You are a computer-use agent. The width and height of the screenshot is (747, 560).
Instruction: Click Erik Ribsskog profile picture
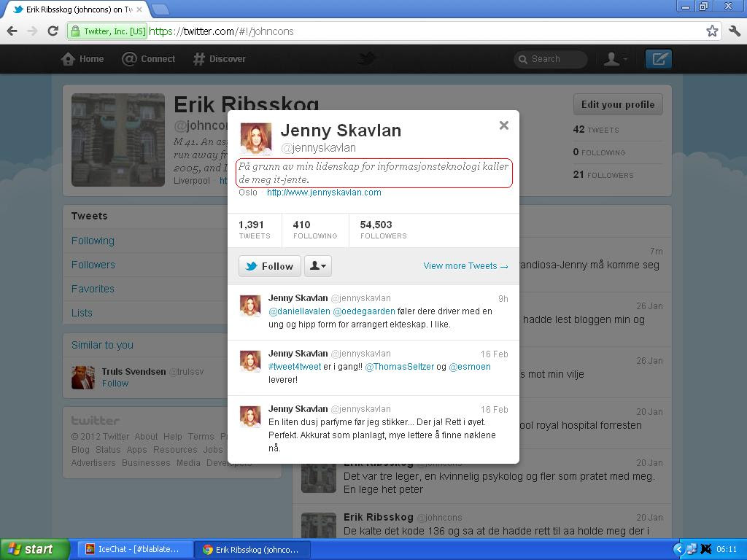[x=118, y=140]
